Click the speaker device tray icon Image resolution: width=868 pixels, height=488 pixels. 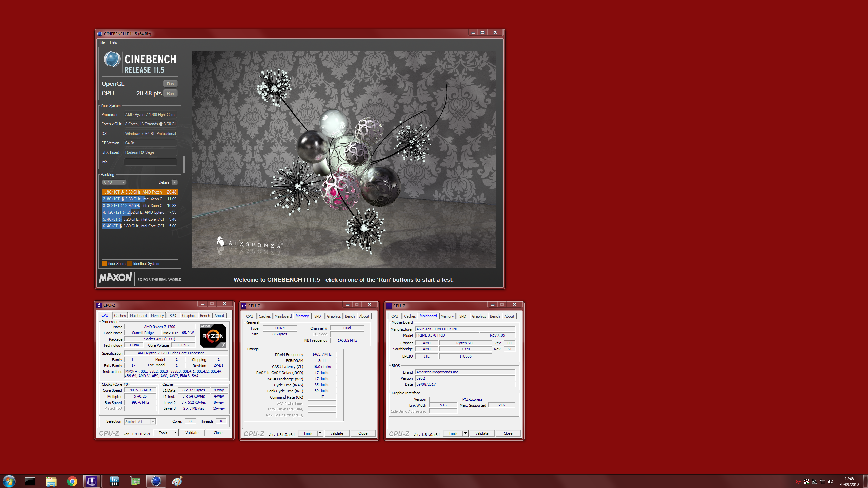click(x=814, y=482)
